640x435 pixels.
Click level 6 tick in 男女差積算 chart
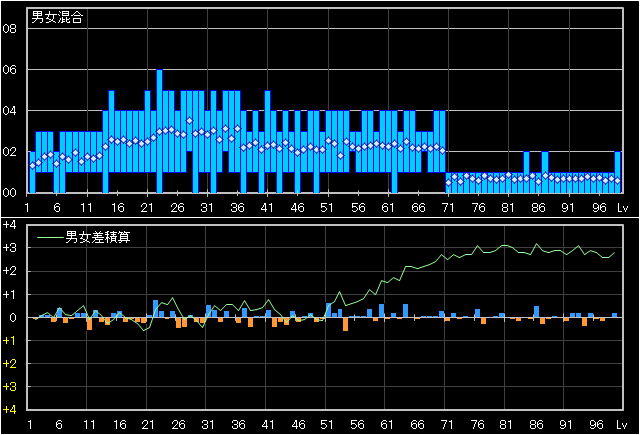59,425
